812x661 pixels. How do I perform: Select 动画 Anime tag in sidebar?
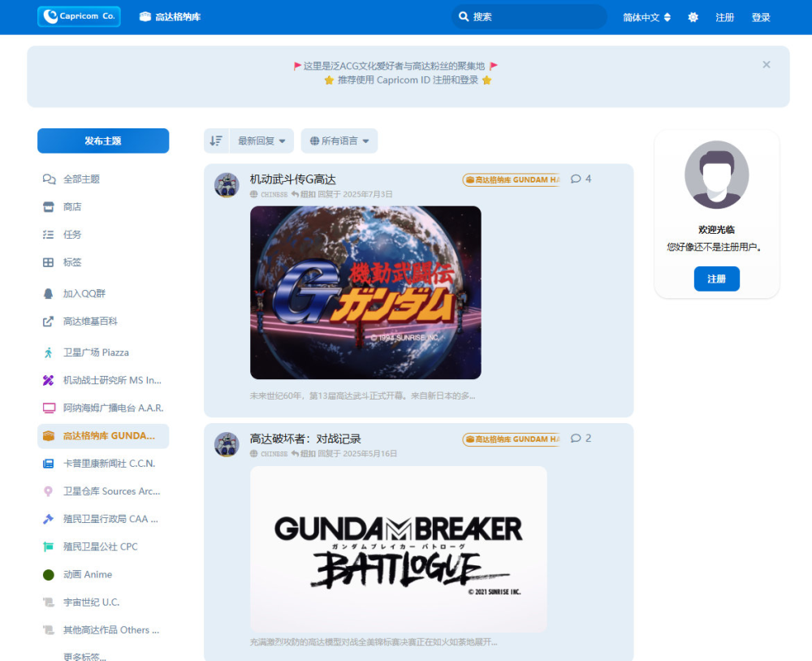(87, 574)
